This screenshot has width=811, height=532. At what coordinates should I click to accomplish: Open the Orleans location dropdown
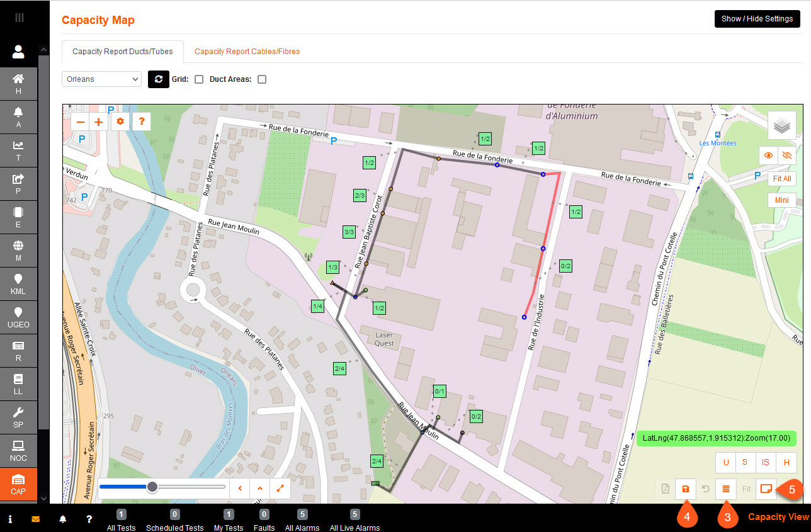point(101,79)
